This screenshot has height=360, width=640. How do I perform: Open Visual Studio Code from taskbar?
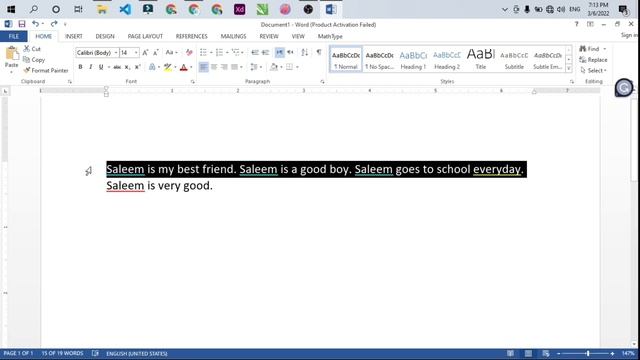coord(125,9)
